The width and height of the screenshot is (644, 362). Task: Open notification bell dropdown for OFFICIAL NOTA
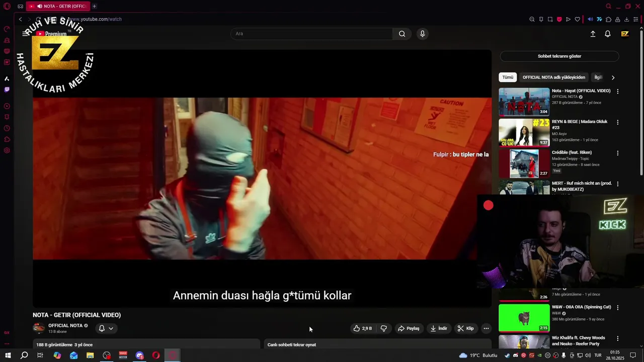coord(106,328)
